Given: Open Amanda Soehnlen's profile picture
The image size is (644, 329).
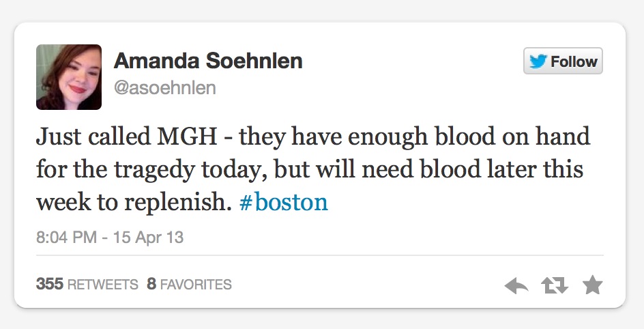Looking at the screenshot, I should [x=69, y=77].
